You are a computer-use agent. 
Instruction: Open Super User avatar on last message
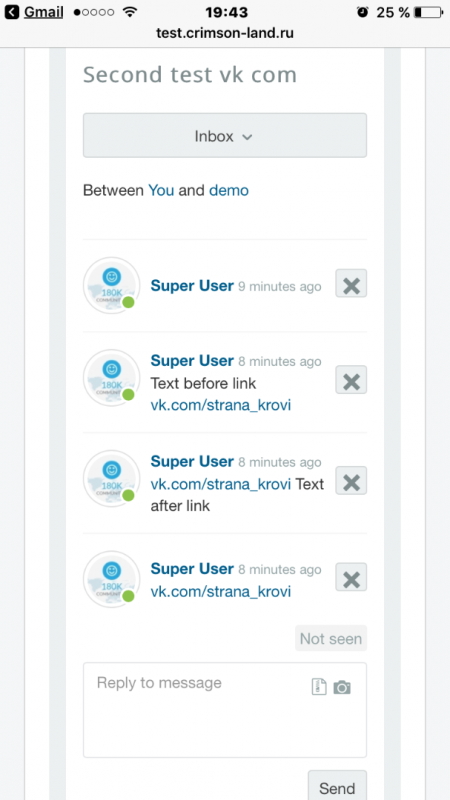click(111, 579)
